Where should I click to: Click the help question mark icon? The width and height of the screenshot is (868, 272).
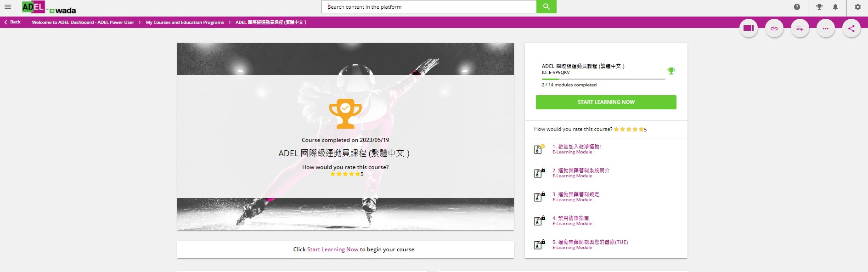[x=797, y=7]
